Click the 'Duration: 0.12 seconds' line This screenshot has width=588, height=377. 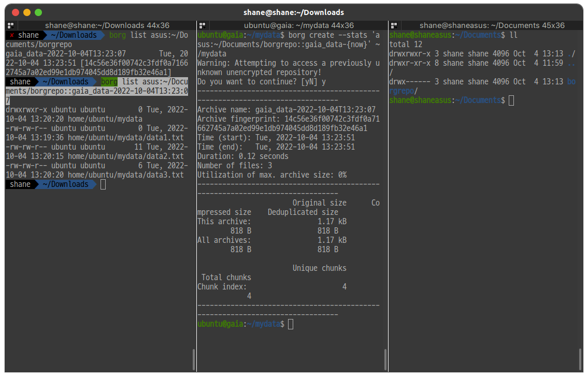243,156
